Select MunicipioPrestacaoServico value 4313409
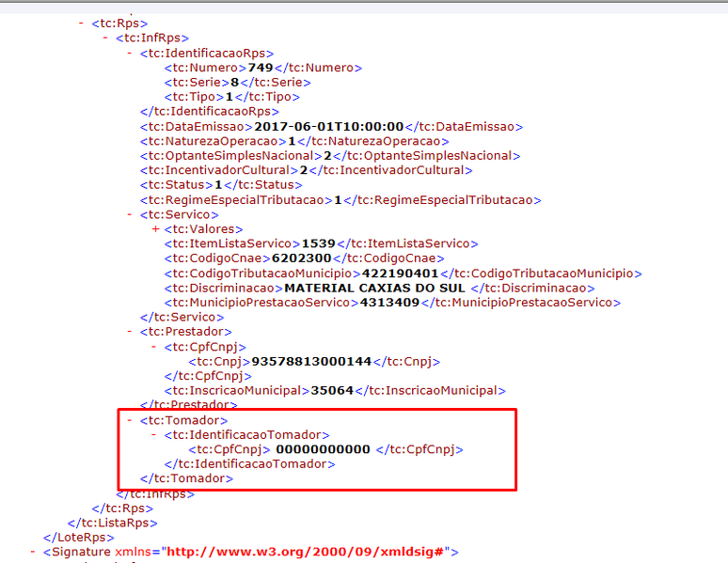 click(x=389, y=302)
